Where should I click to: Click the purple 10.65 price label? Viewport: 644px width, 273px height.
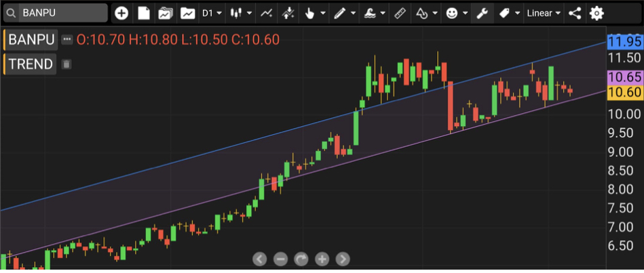(x=625, y=77)
